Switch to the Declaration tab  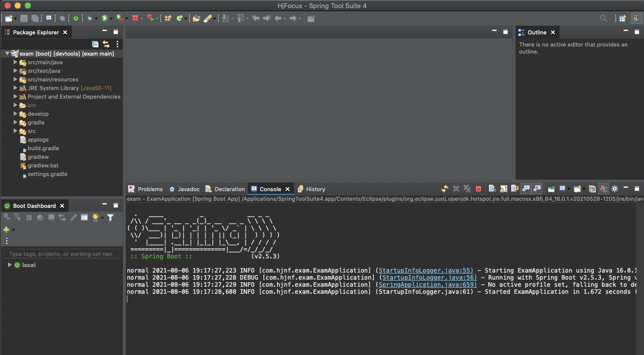click(225, 189)
